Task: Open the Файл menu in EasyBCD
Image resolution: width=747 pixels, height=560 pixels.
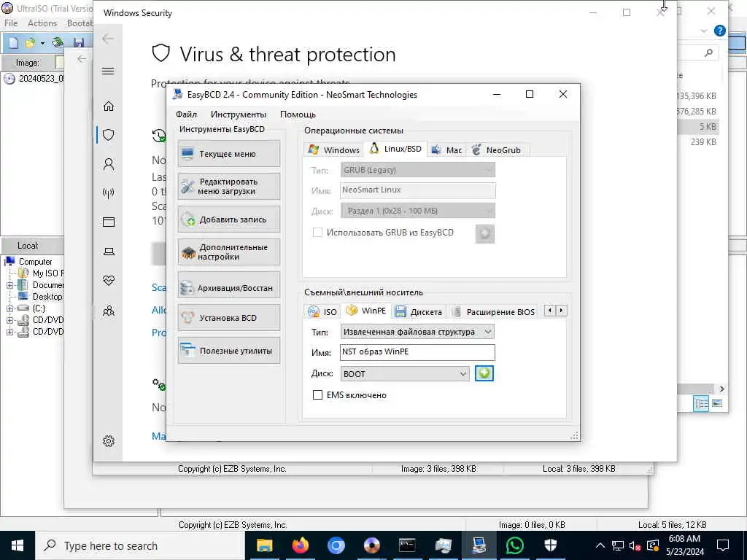Action: coord(186,114)
